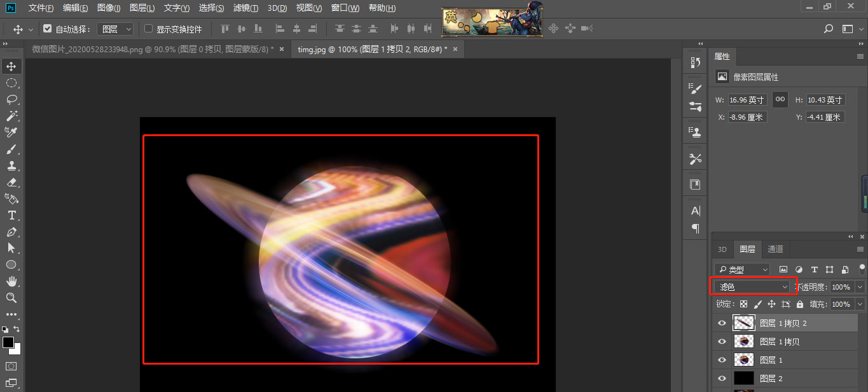
Task: Open the 滤色 blend mode dropdown
Action: click(751, 287)
